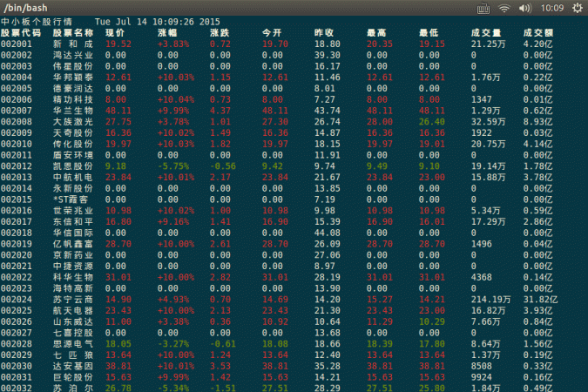Viewport: 588px width, 392px height.
Task: Click low price 10.29 in 002026 row
Action: (x=431, y=321)
